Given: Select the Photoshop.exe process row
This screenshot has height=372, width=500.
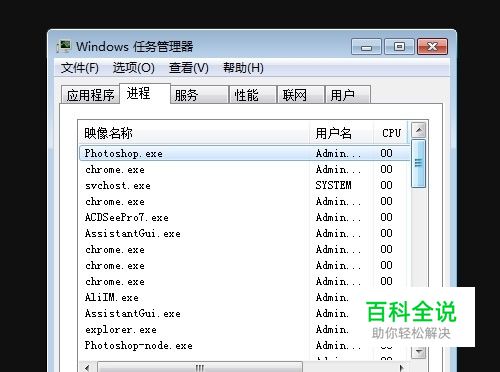Looking at the screenshot, I should coord(245,153).
